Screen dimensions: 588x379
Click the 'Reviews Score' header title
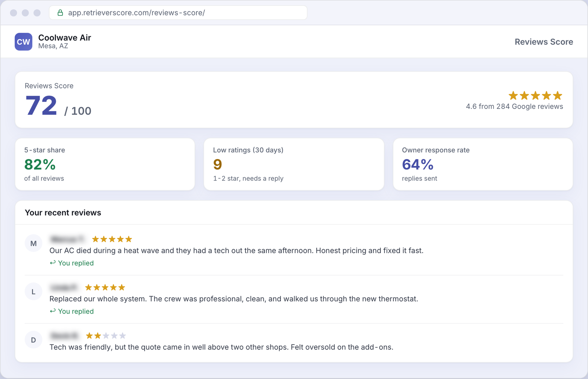(544, 42)
